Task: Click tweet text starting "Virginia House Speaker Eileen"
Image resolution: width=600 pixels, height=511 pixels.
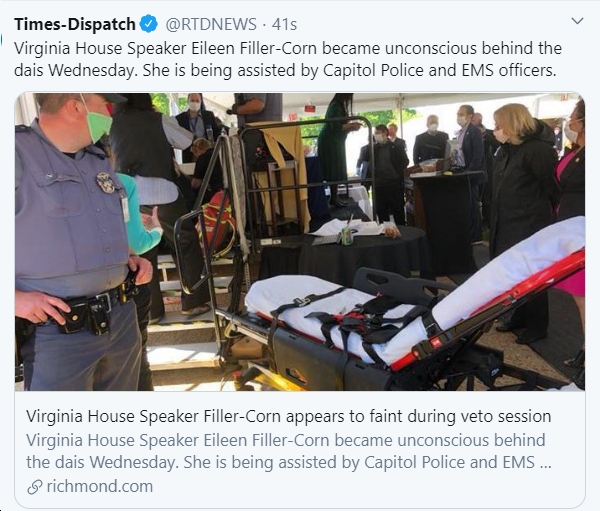Action: tap(288, 59)
